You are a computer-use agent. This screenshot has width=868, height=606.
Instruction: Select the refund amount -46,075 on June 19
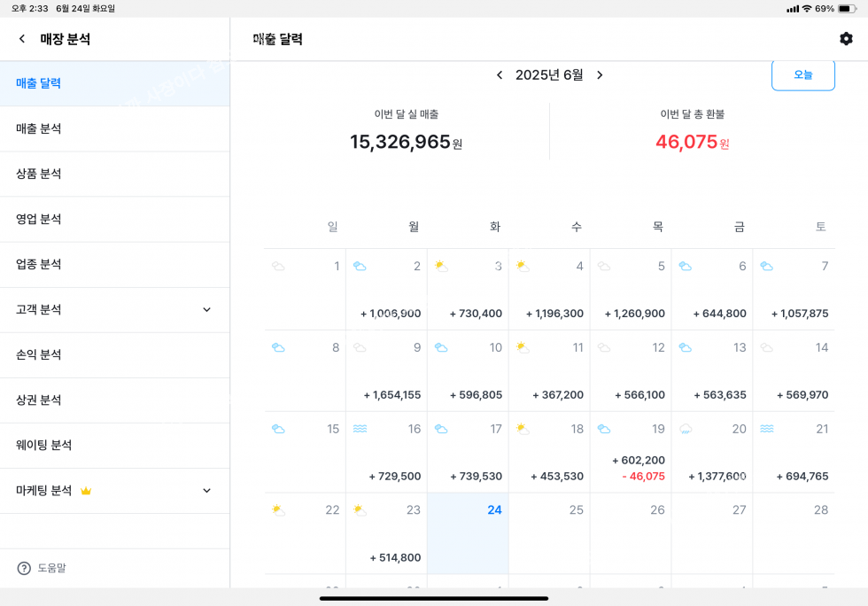[642, 477]
